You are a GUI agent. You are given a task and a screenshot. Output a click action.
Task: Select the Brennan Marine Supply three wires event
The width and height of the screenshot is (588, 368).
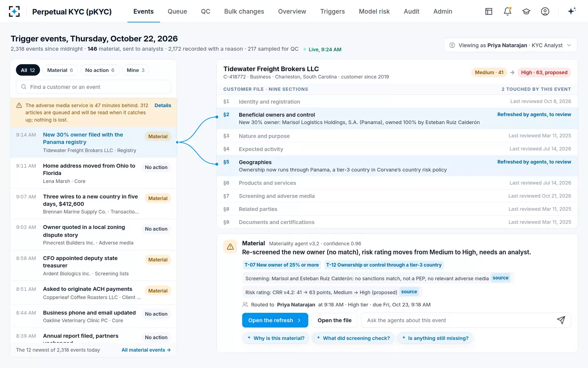point(94,204)
